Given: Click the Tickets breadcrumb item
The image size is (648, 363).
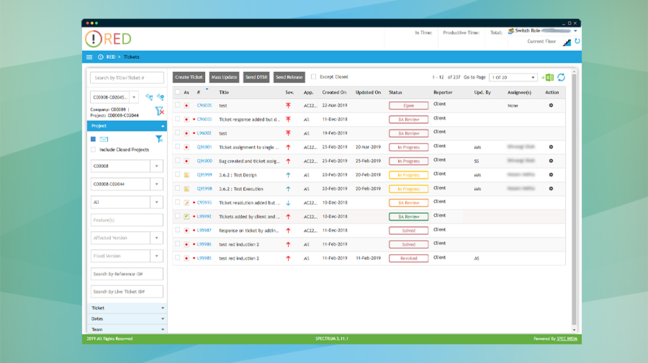Looking at the screenshot, I should point(131,57).
